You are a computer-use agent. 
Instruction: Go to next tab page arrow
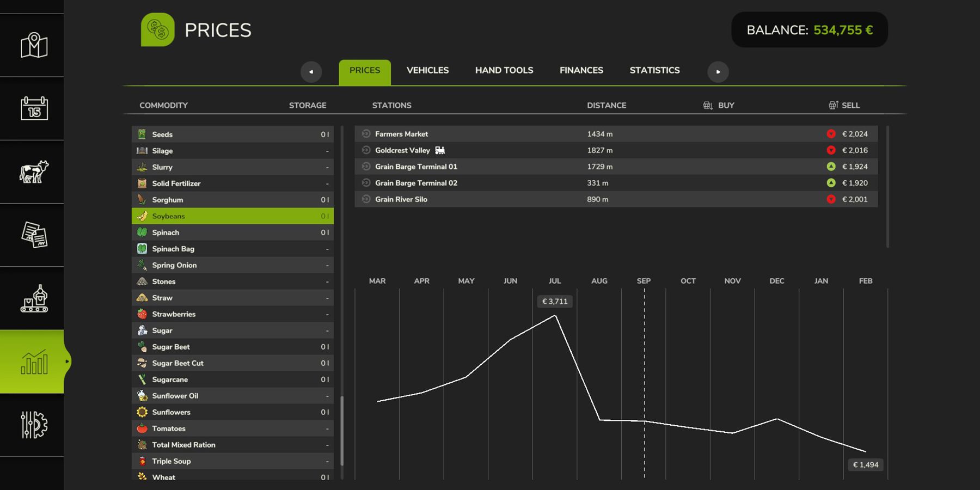pyautogui.click(x=718, y=72)
